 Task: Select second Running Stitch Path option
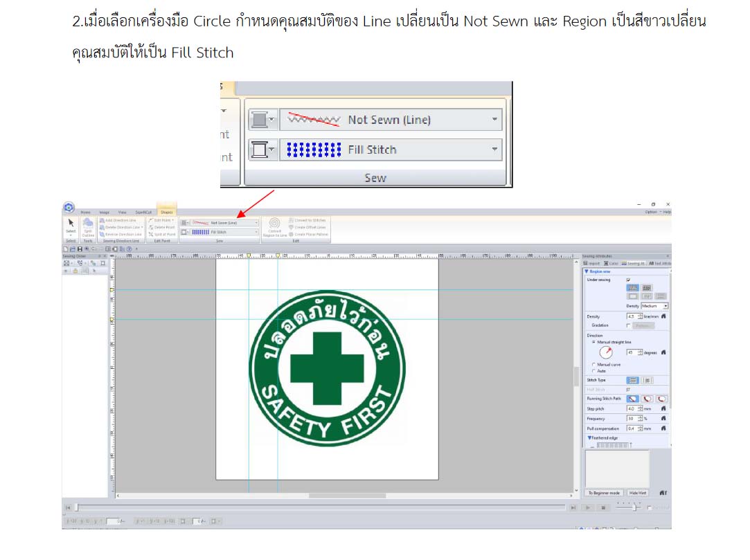coord(648,398)
